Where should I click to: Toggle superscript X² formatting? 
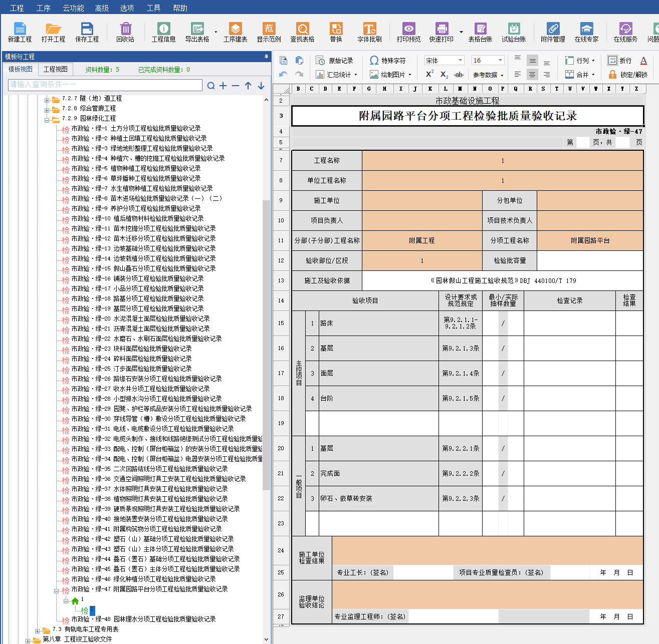pos(429,74)
